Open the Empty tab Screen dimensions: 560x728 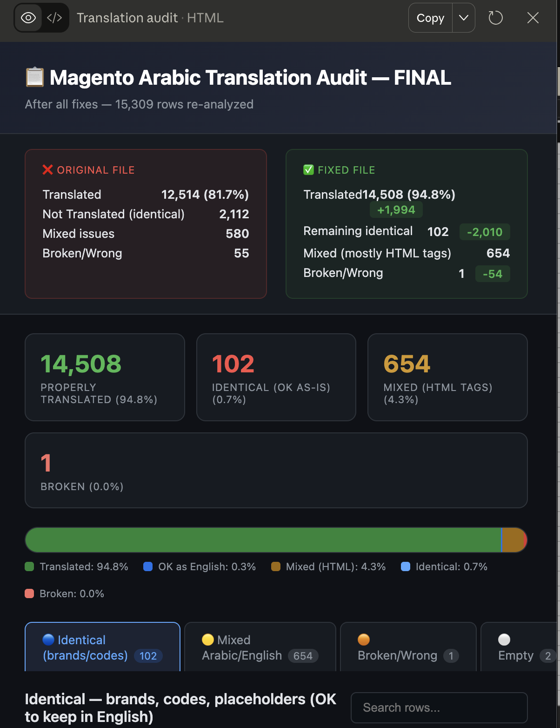click(519, 647)
